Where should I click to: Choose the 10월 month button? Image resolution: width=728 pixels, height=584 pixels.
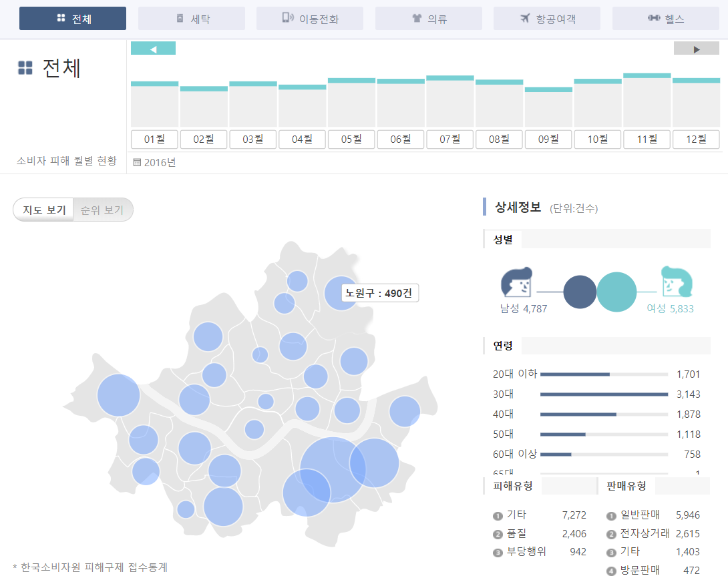[598, 139]
